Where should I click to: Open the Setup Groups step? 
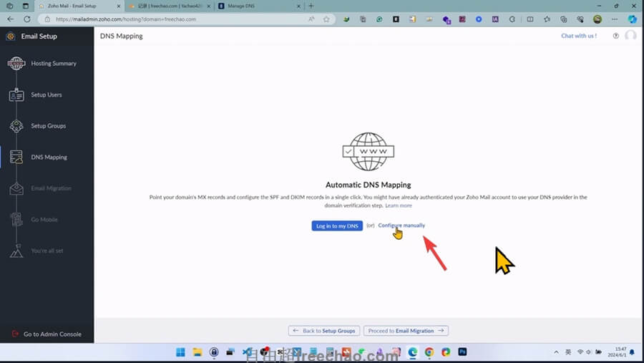48,126
